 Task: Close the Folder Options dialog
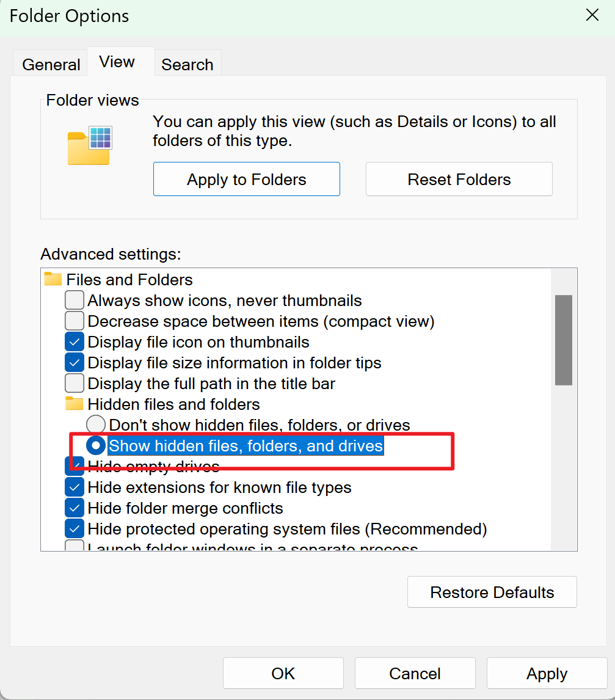pyautogui.click(x=592, y=16)
